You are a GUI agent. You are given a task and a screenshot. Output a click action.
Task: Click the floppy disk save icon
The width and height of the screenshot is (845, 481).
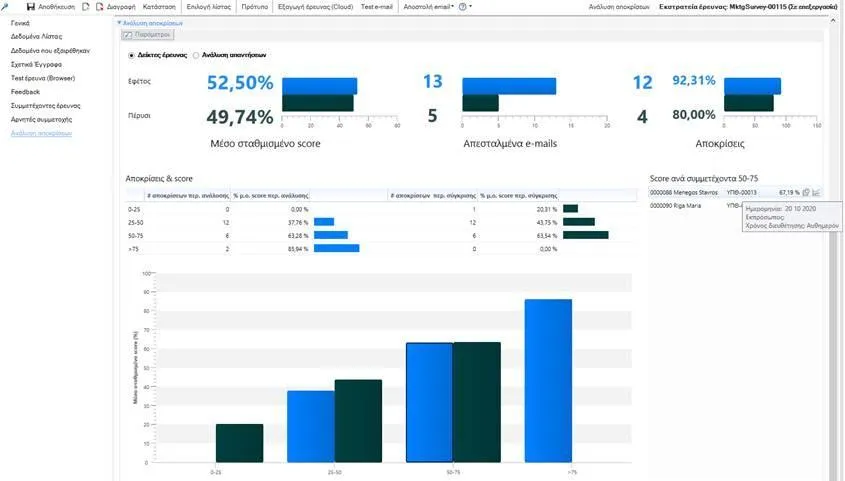click(x=31, y=6)
